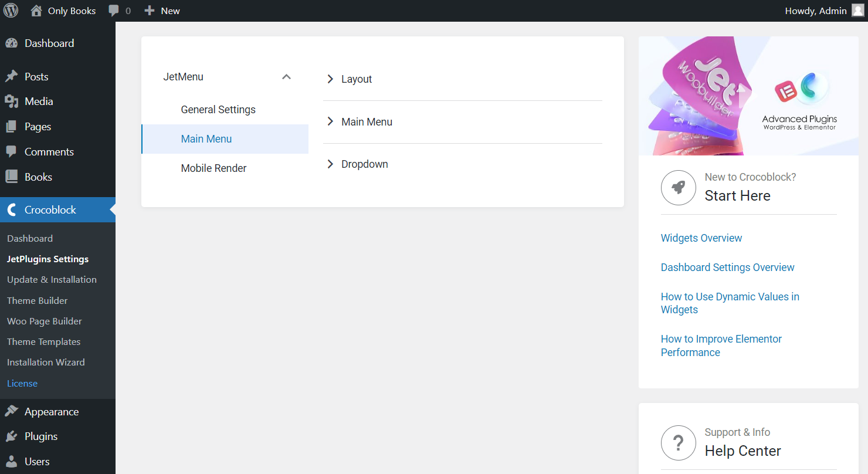Click the Help Center heading
The image size is (868, 474).
743,451
